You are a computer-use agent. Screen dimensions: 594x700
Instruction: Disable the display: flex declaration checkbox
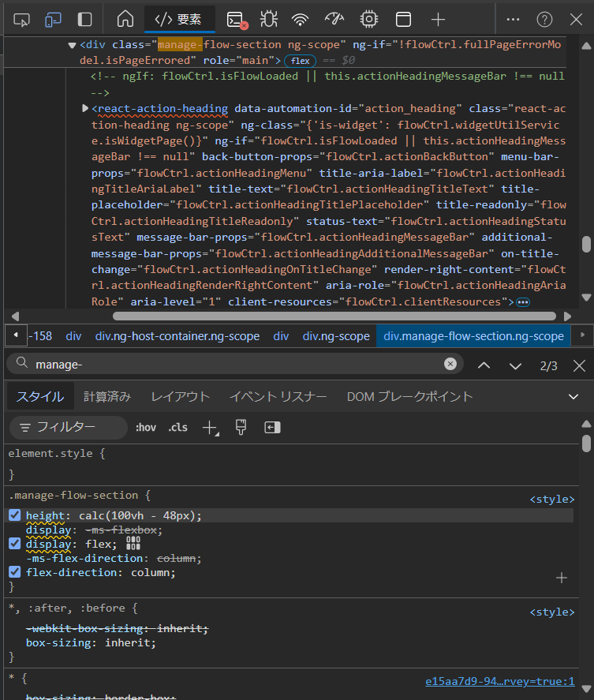[15, 544]
